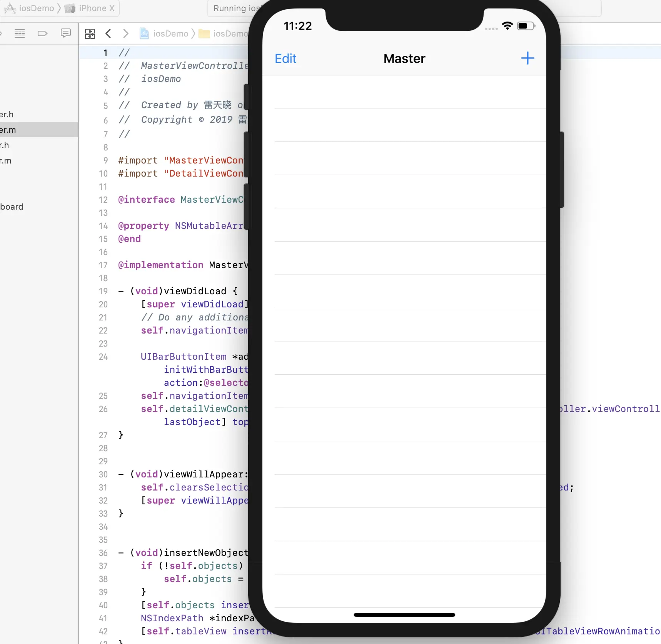
Task: Click 'viewDidLoad' method name on line 19
Action: coord(195,291)
